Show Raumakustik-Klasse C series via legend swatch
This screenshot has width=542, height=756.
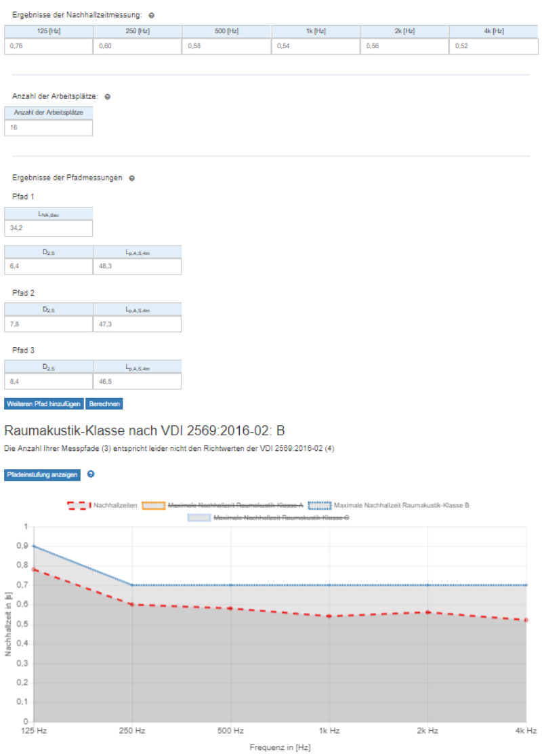200,518
